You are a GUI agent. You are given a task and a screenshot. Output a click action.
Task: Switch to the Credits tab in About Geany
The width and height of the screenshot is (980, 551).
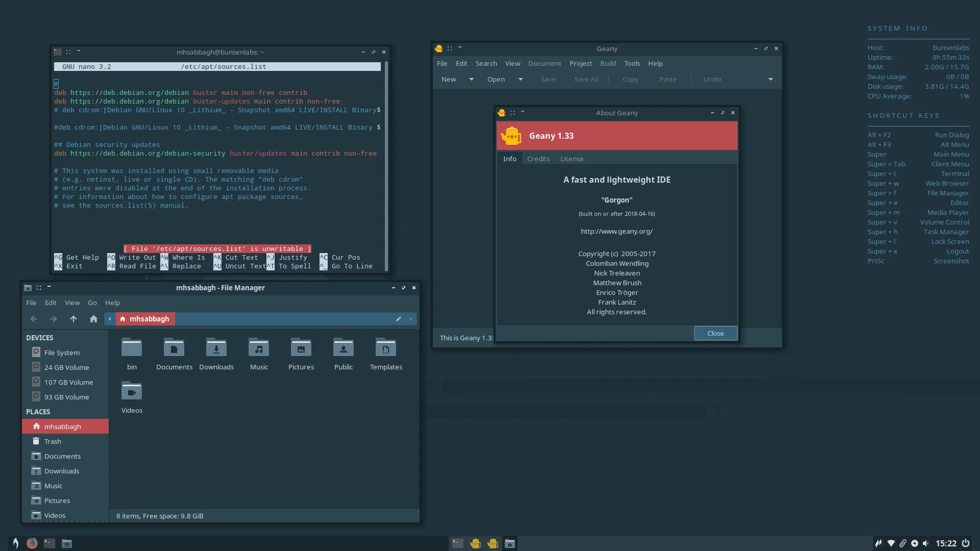[538, 159]
